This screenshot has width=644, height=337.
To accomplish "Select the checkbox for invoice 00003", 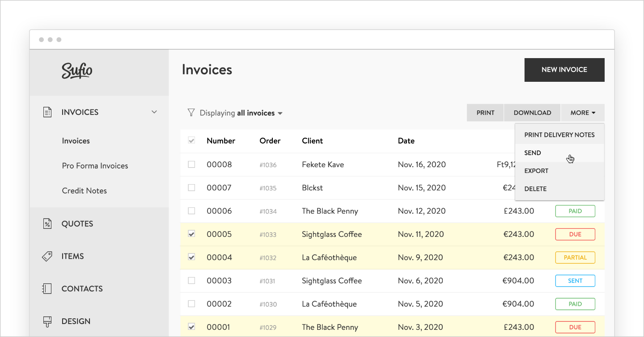I will 191,281.
